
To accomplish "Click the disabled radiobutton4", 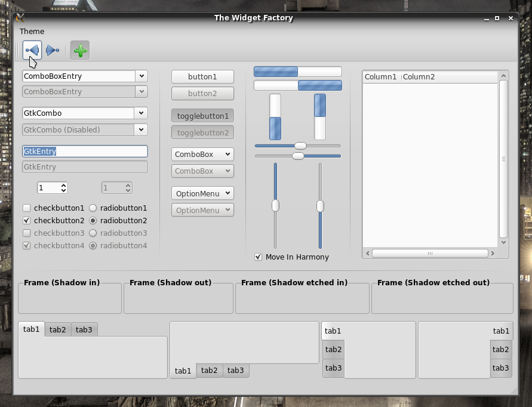I will coord(93,245).
